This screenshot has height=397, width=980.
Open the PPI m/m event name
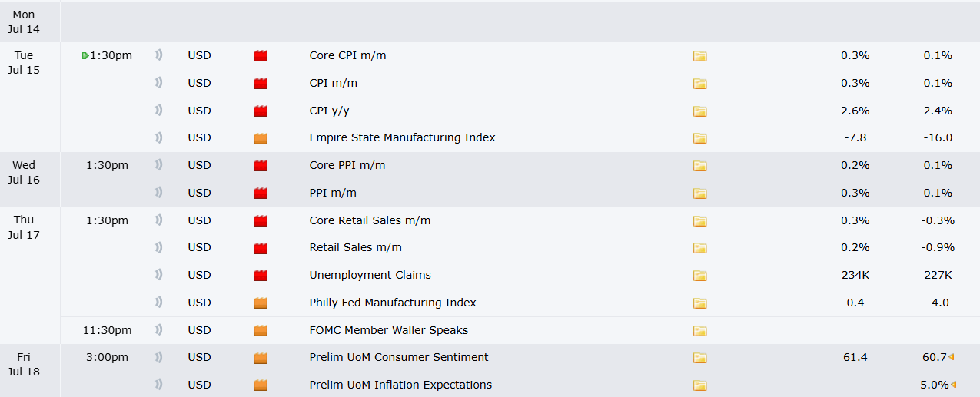[333, 193]
